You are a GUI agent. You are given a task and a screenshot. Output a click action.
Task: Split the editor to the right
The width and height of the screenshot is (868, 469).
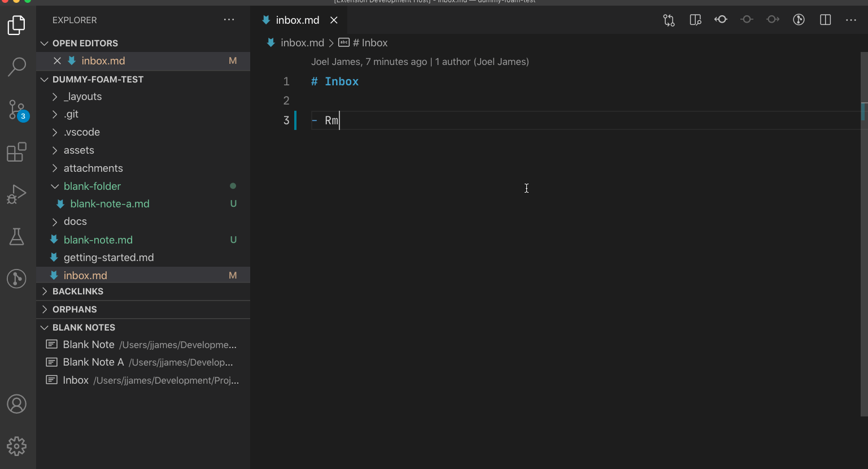pos(825,20)
